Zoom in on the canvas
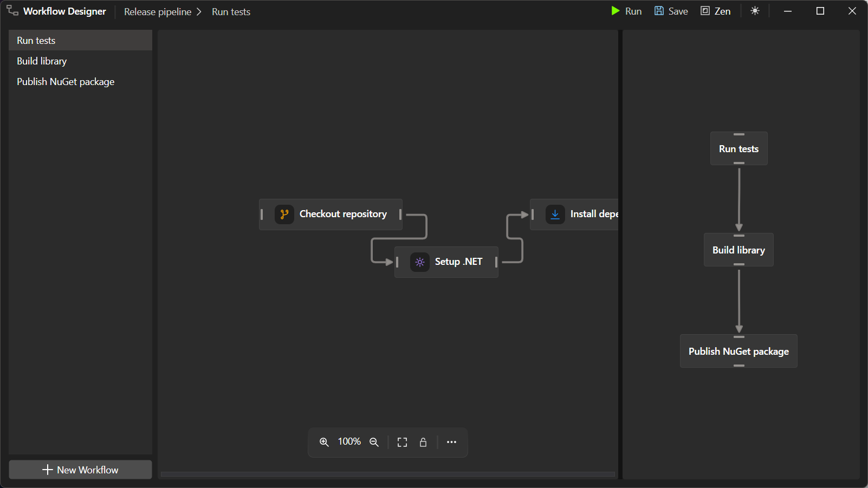 (x=324, y=442)
